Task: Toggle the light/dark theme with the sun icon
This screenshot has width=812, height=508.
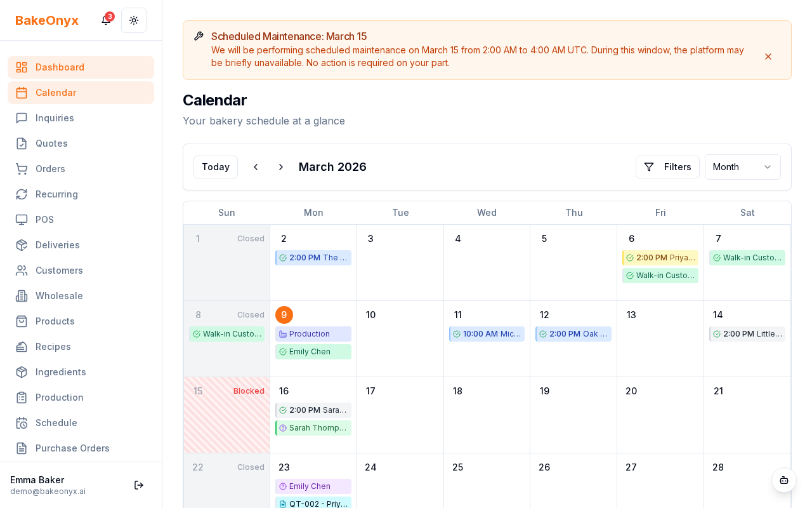Action: 134,20
